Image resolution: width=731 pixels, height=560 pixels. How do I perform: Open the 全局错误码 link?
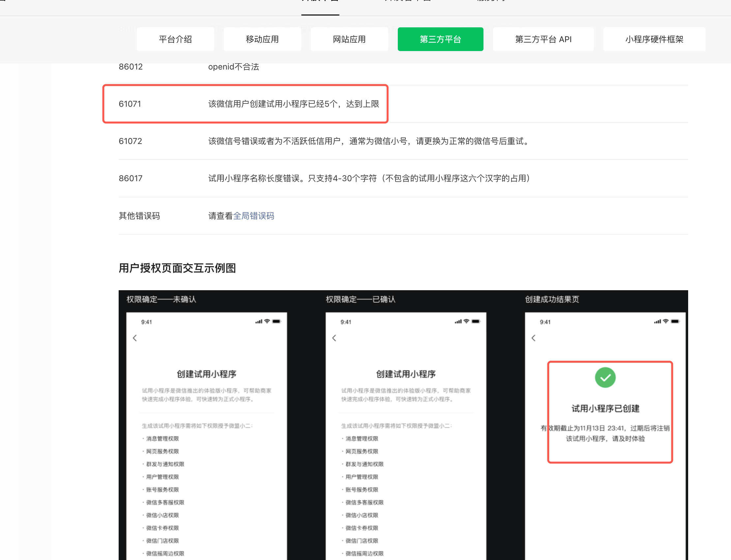click(x=253, y=216)
